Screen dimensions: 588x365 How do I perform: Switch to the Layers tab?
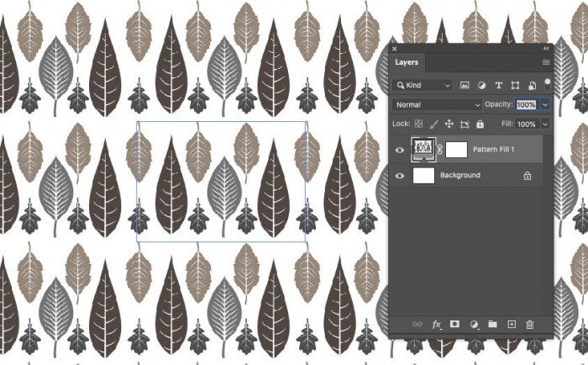coord(407,62)
